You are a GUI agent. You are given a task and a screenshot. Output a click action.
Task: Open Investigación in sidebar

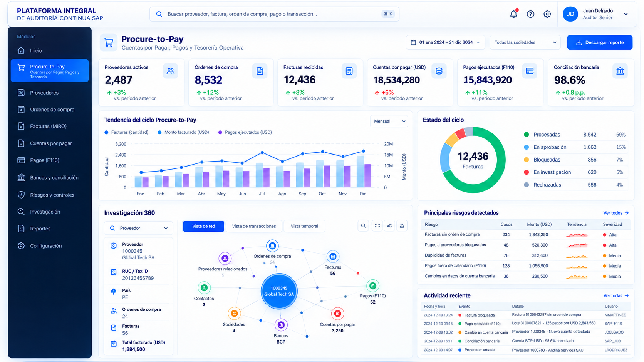[50, 212]
